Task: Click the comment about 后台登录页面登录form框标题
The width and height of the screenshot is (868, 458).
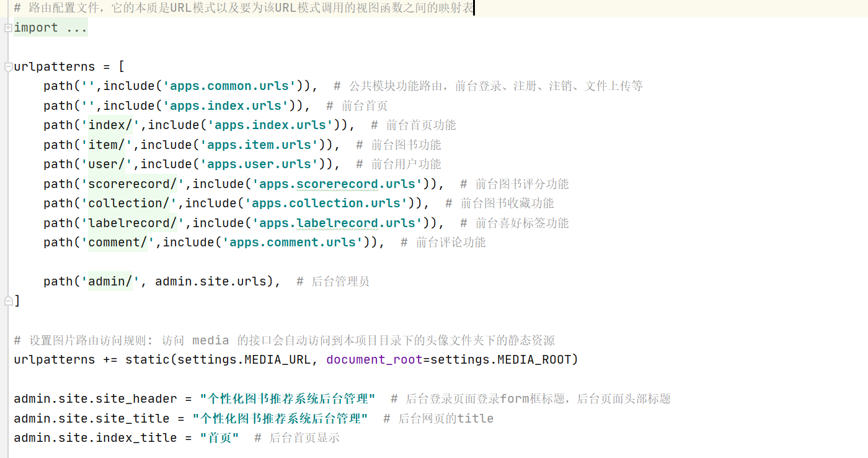Action: click(x=531, y=399)
